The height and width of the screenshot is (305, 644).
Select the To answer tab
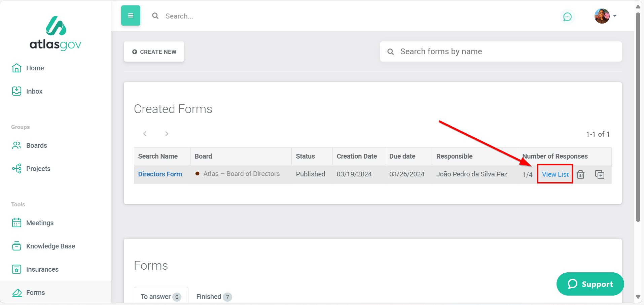pyautogui.click(x=160, y=297)
